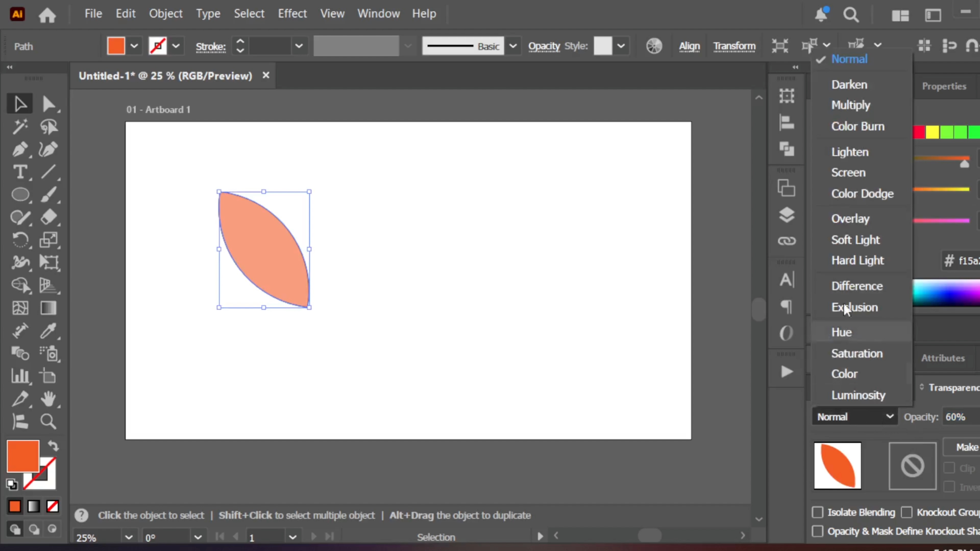Activate the Rotate tool
This screenshot has width=980, height=551.
click(20, 240)
